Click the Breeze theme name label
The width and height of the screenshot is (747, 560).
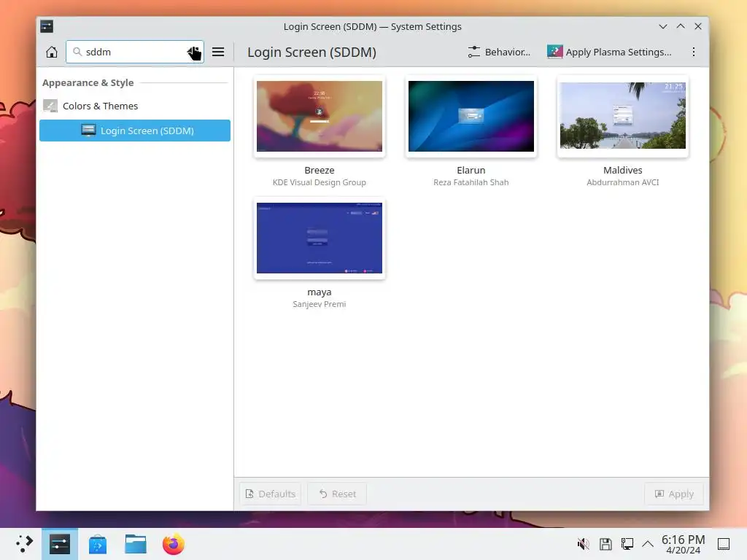[x=320, y=170]
